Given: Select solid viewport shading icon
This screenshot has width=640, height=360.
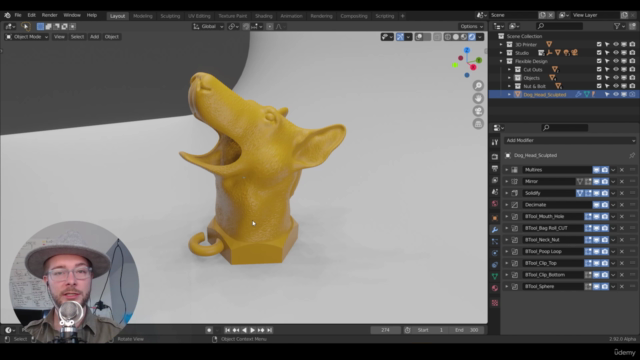Looking at the screenshot, I should click(456, 37).
